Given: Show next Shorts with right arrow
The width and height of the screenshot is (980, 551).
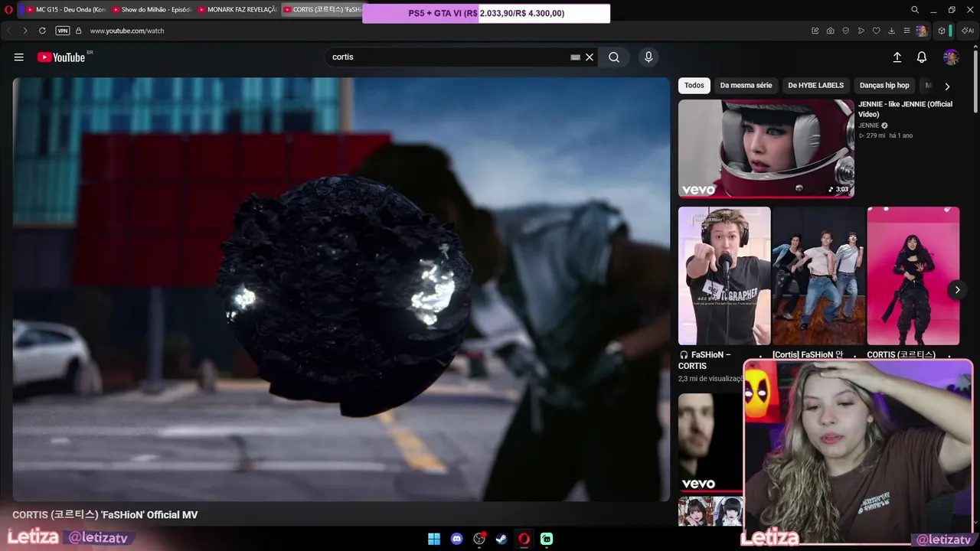Looking at the screenshot, I should (x=957, y=289).
